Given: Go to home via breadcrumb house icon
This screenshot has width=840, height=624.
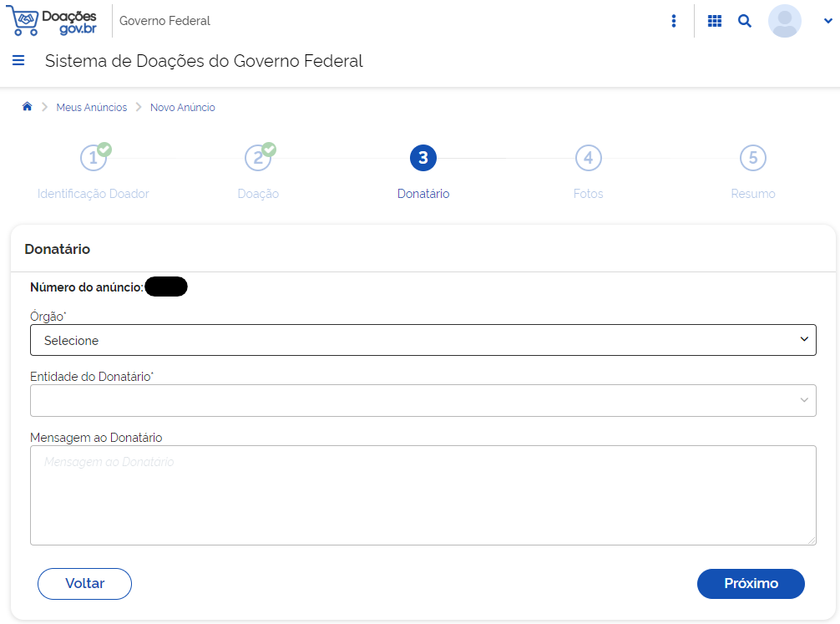Looking at the screenshot, I should coord(27,107).
